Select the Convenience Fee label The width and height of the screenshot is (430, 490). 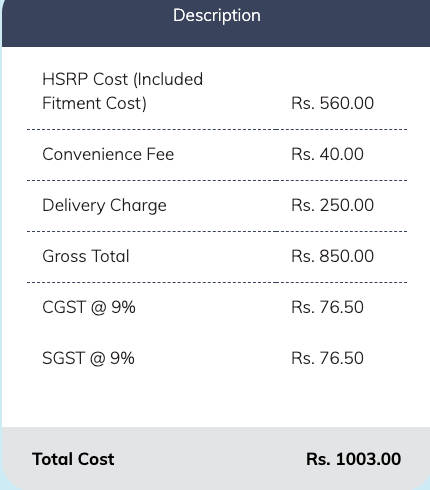click(108, 154)
